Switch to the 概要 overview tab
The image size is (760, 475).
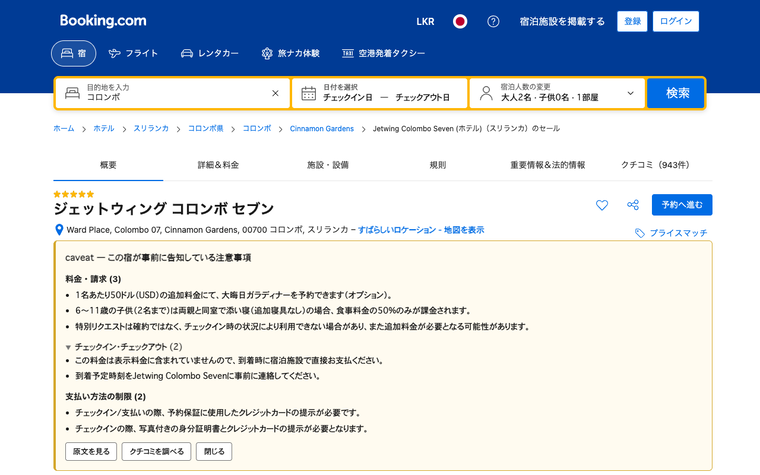tap(108, 165)
